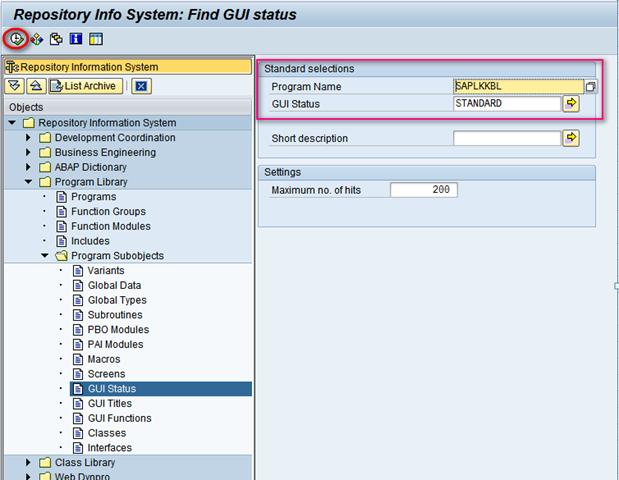Click the blue X close-navigation icon
The width and height of the screenshot is (619, 480).
pos(141,86)
